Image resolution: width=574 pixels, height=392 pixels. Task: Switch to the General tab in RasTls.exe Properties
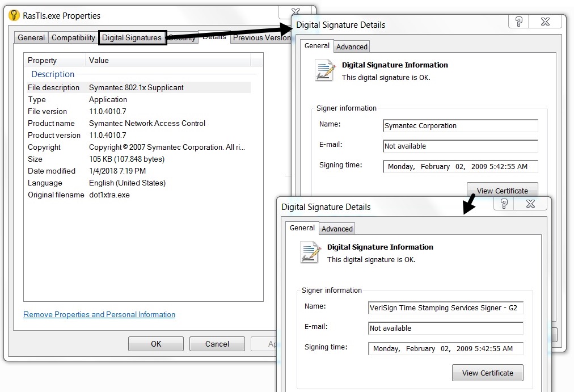[x=31, y=37]
